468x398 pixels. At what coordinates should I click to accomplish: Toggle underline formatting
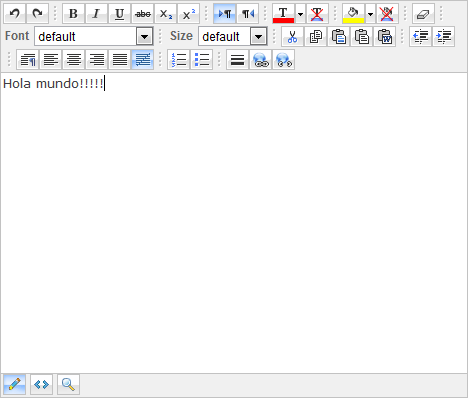(x=119, y=13)
